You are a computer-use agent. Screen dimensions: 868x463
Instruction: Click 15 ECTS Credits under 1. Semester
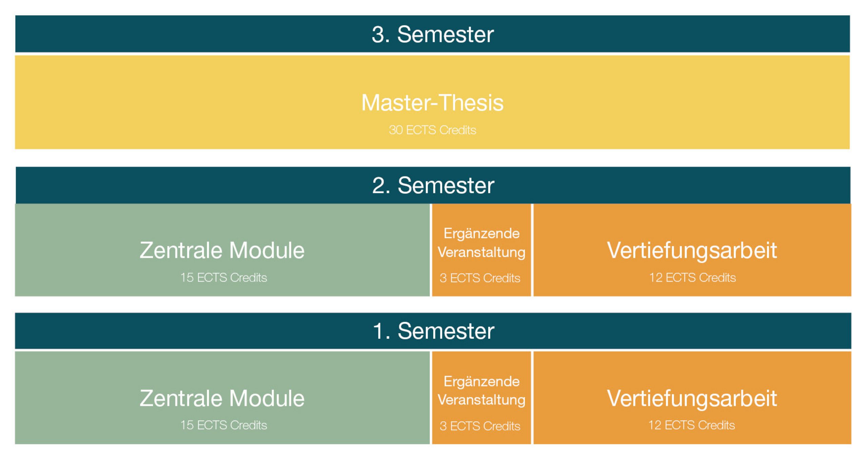(223, 425)
